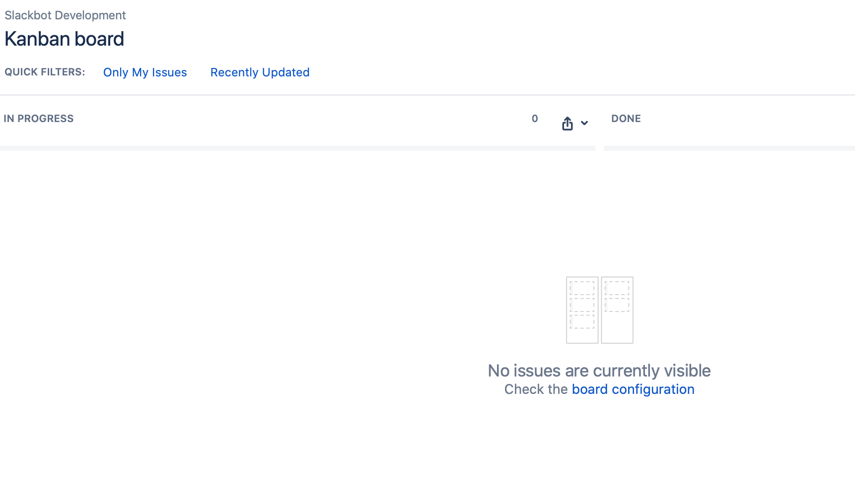Image resolution: width=855 pixels, height=504 pixels.
Task: Click the top dashed card in left illustration panel
Action: pyautogui.click(x=582, y=288)
